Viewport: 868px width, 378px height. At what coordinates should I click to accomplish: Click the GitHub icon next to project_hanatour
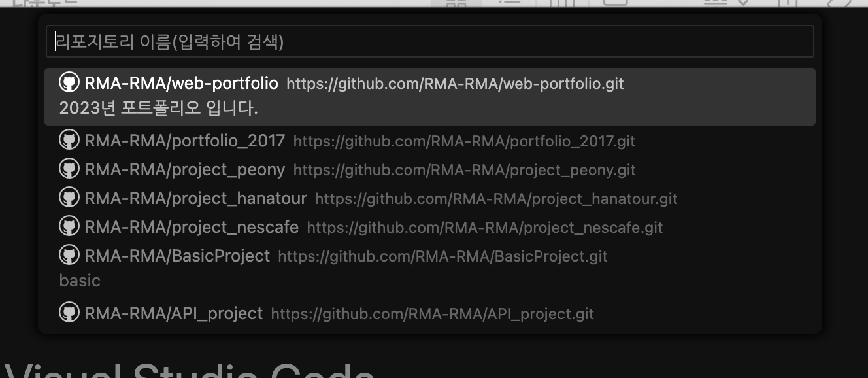(x=69, y=198)
